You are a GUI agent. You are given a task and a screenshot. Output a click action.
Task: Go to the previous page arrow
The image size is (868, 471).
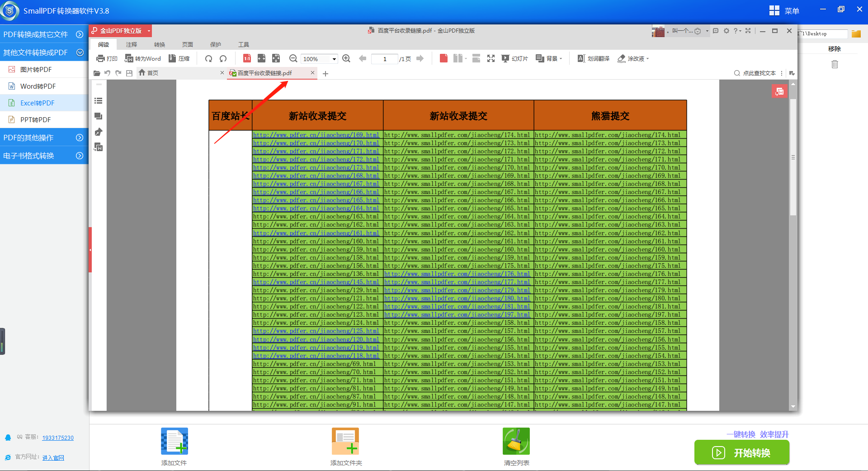tap(362, 58)
